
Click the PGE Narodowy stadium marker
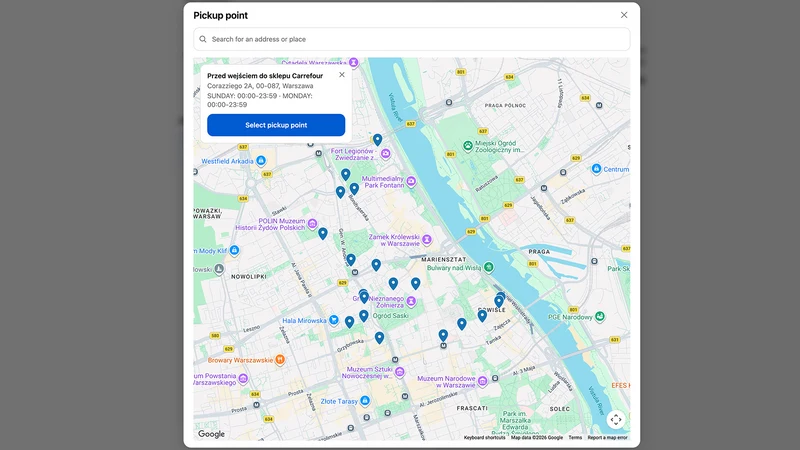point(600,317)
